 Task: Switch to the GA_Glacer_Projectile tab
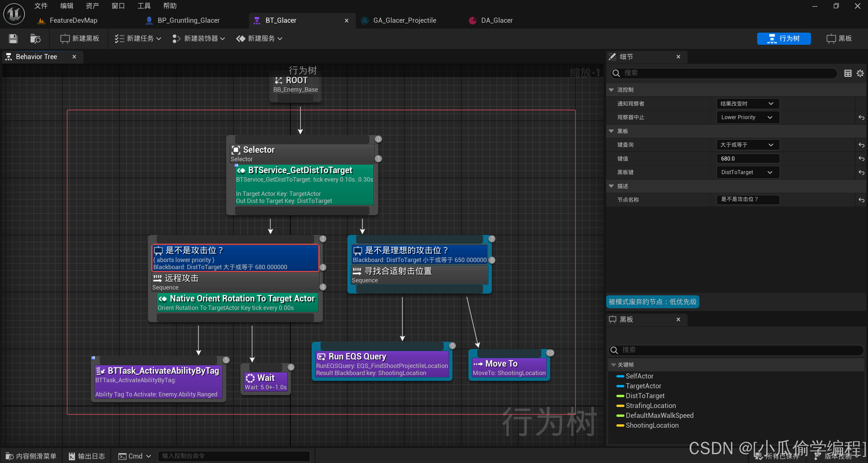(404, 20)
